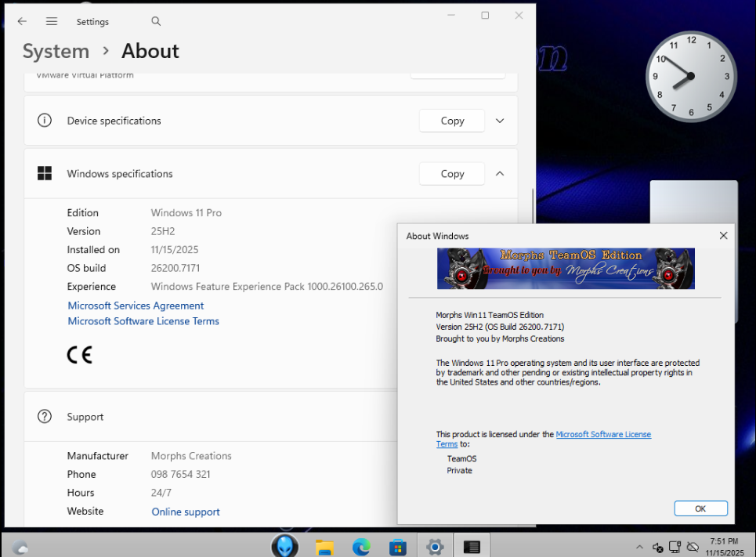Viewport: 756px width, 557px height.
Task: Click System in the breadcrumb
Action: [56, 52]
